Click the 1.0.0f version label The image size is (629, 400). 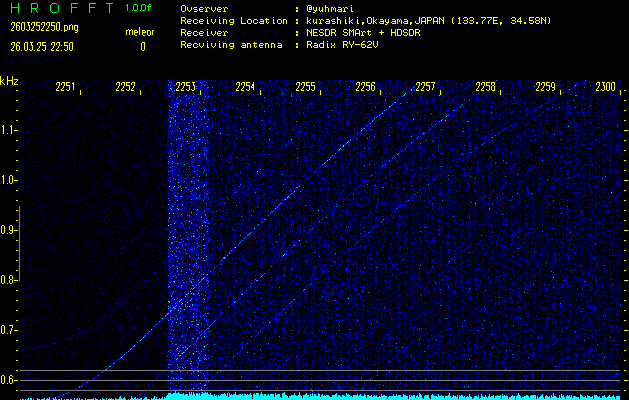click(139, 8)
